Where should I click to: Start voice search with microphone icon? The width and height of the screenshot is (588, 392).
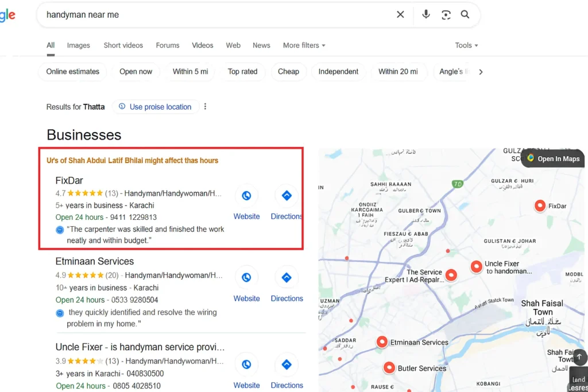[x=425, y=14]
